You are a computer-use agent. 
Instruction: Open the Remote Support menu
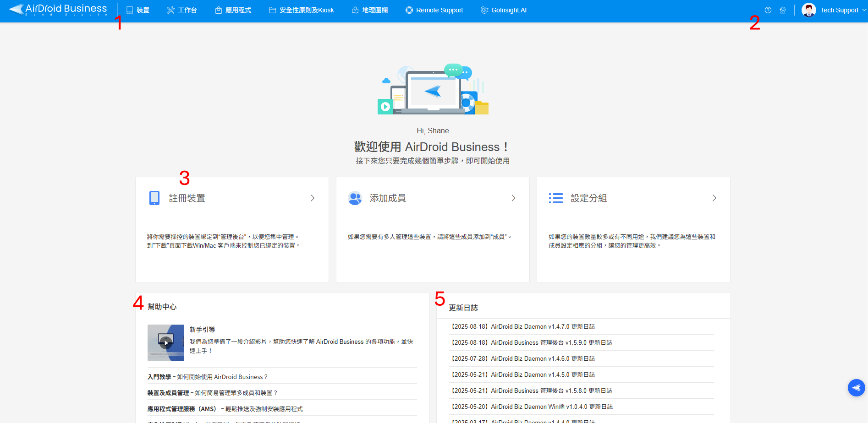(434, 10)
